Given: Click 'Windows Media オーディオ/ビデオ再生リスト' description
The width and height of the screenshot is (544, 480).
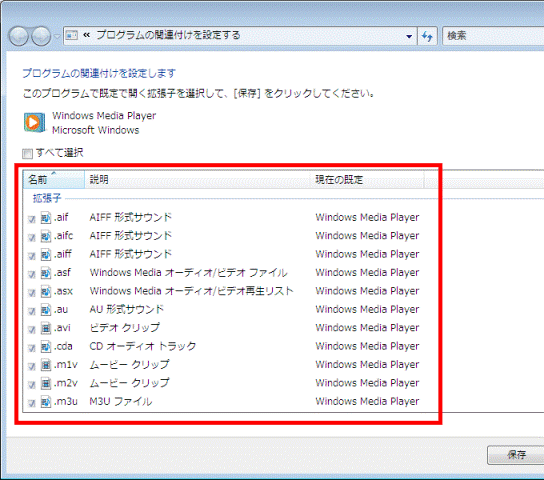Looking at the screenshot, I should point(192,291).
